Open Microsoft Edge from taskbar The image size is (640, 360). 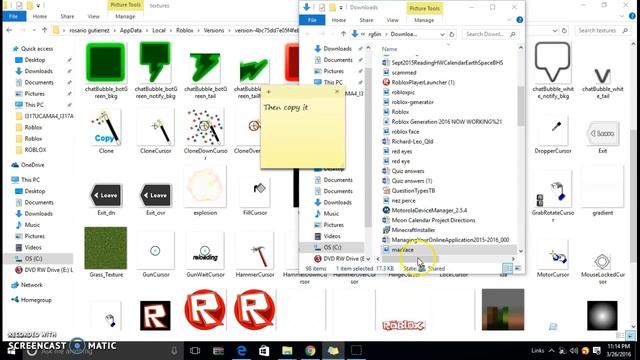tap(242, 350)
